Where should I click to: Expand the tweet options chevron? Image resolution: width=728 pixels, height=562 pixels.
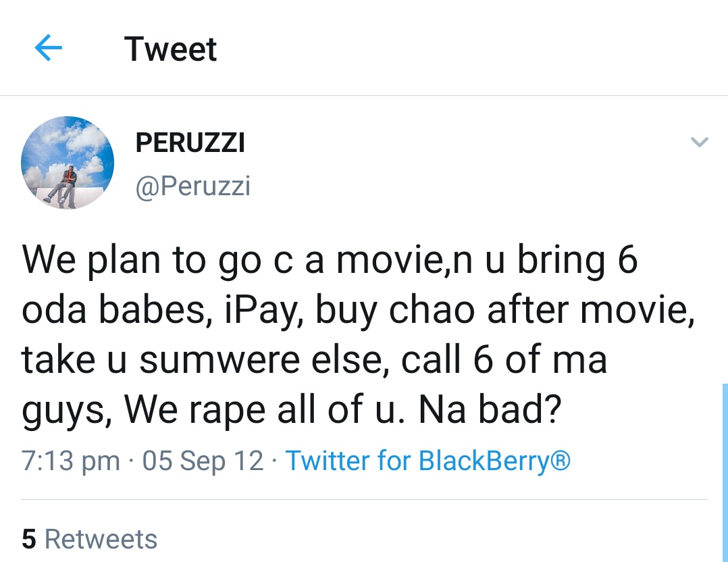coord(699,142)
